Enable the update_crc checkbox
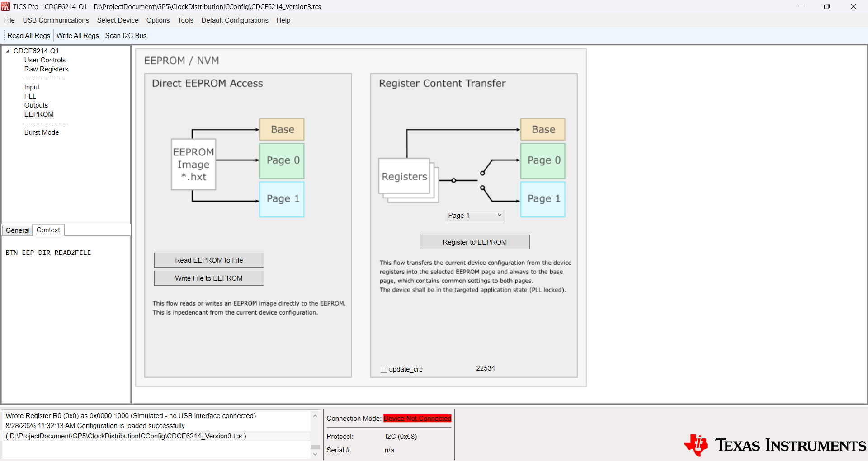 point(384,369)
